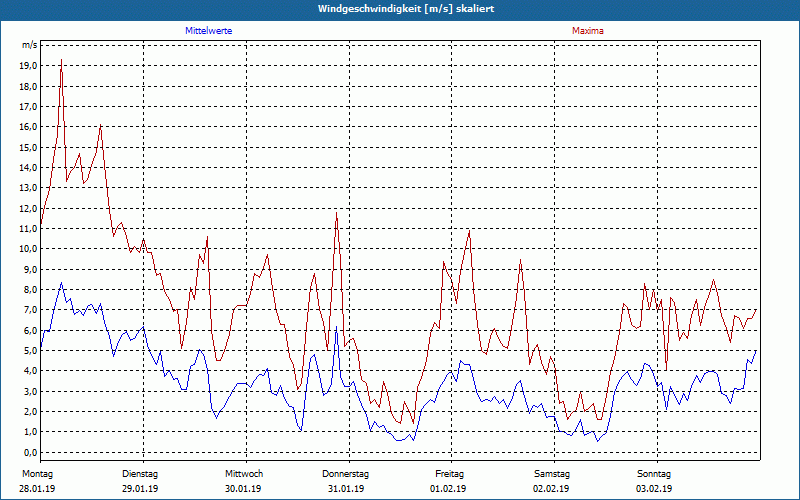Image resolution: width=800 pixels, height=500 pixels.
Task: Click the 'Montag' day label
Action: (37, 474)
